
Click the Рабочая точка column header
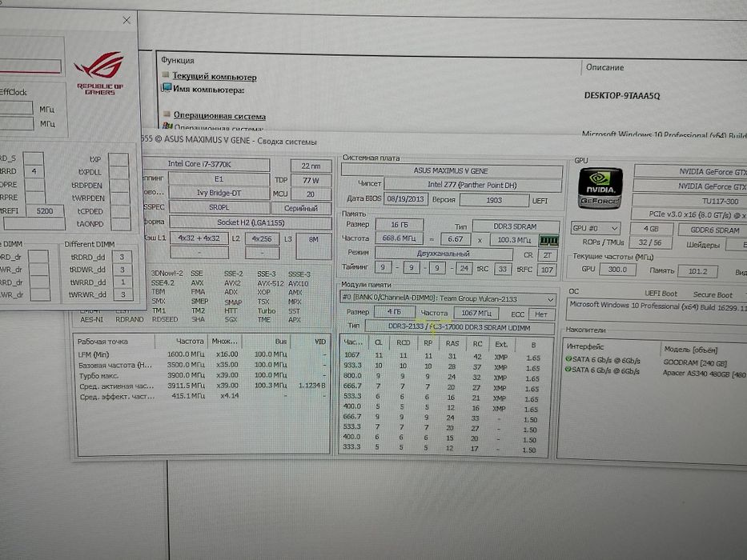[102, 342]
